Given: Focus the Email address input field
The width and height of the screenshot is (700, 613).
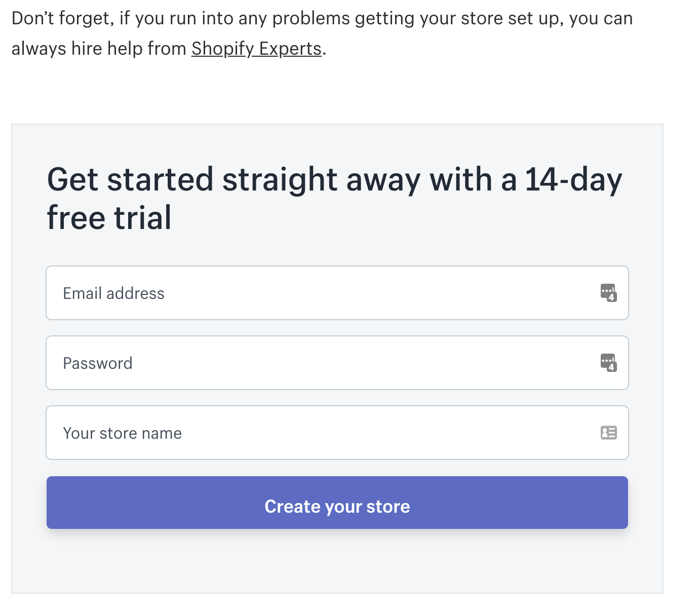Looking at the screenshot, I should [x=337, y=293].
